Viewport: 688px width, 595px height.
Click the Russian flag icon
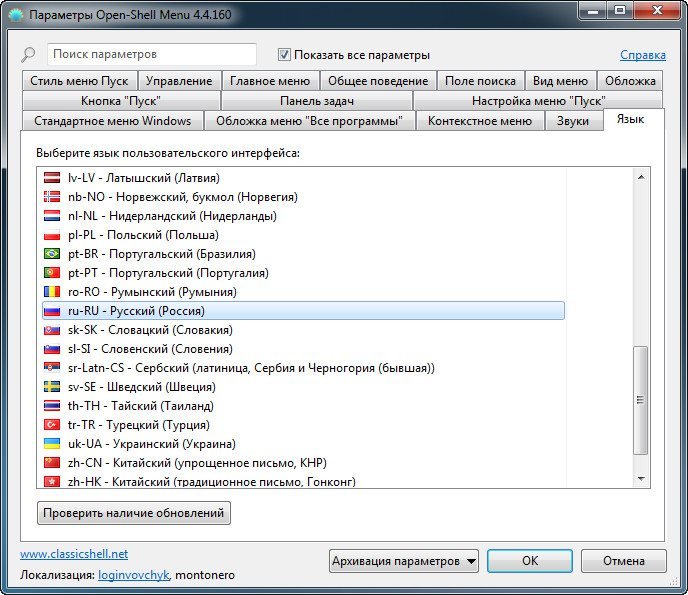point(52,311)
